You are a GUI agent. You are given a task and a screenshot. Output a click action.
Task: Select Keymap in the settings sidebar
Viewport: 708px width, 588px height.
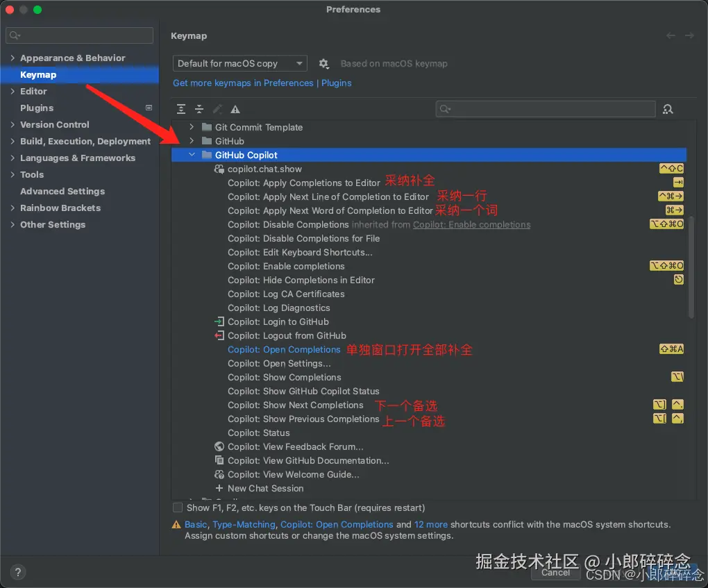click(x=79, y=74)
